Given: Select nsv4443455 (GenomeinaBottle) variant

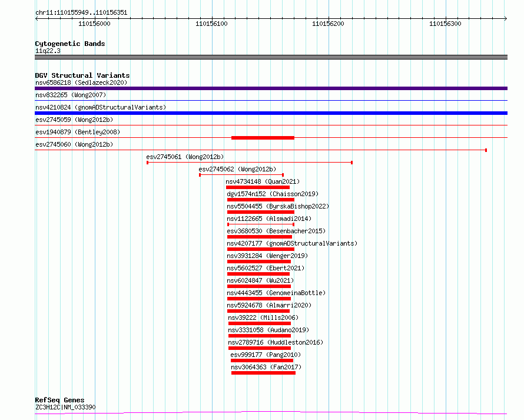Looking at the screenshot, I should [x=276, y=293].
